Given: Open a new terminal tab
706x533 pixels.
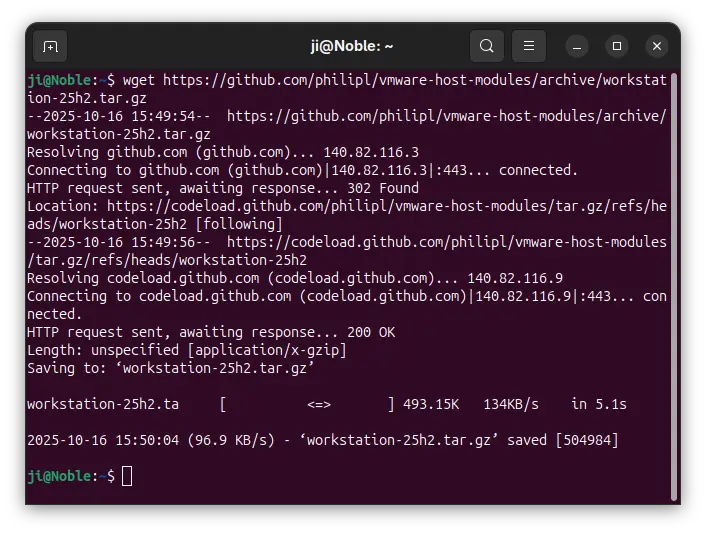Looking at the screenshot, I should pyautogui.click(x=50, y=46).
